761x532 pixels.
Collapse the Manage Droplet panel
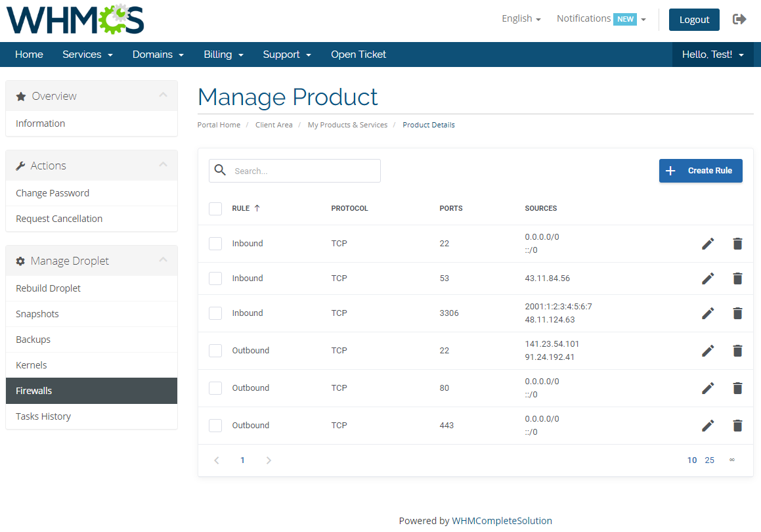(x=163, y=259)
